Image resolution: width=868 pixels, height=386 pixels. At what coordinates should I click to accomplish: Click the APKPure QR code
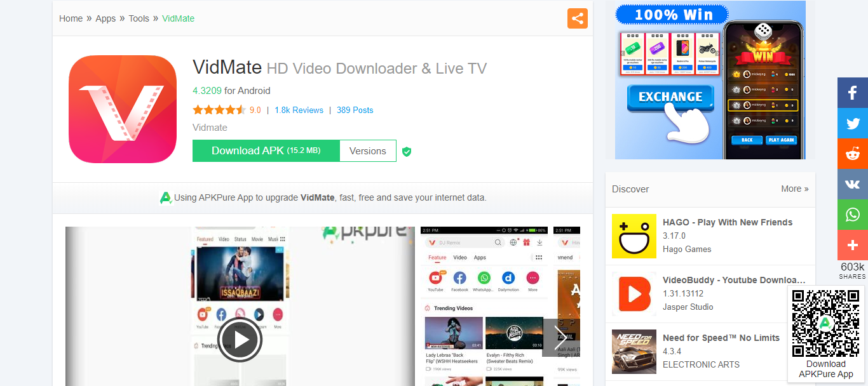click(825, 324)
